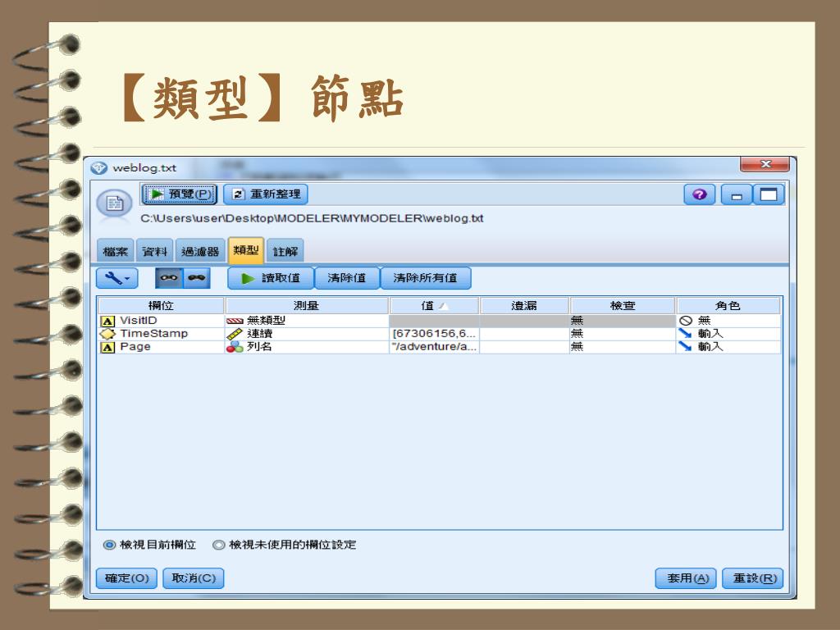Click the 取消(C) button
This screenshot has width=840, height=630.
[x=194, y=578]
